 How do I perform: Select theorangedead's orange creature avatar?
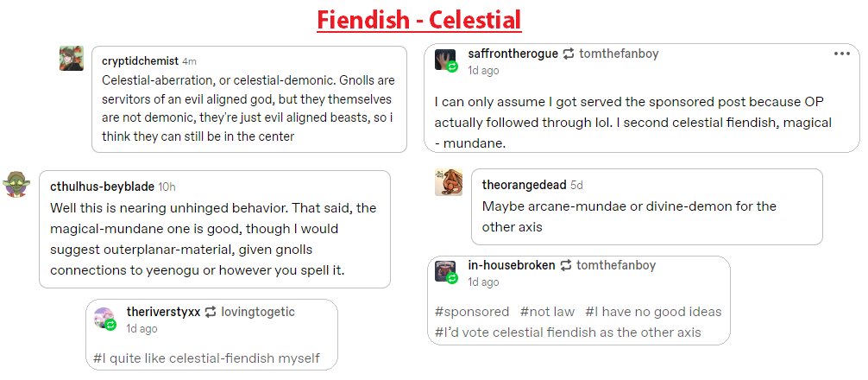pyautogui.click(x=449, y=182)
